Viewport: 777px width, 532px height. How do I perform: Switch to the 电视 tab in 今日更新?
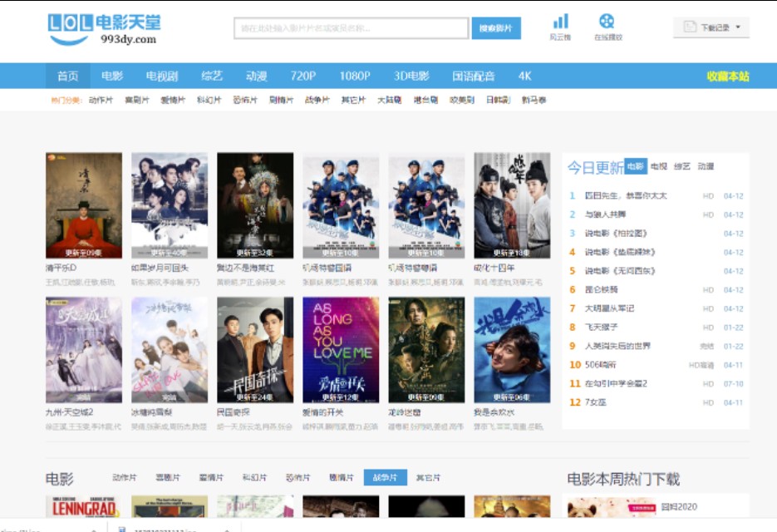tap(658, 166)
